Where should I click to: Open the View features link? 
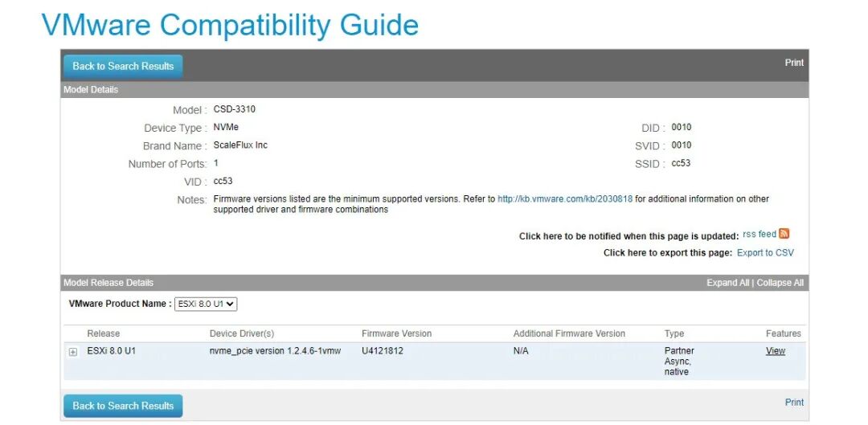[776, 351]
